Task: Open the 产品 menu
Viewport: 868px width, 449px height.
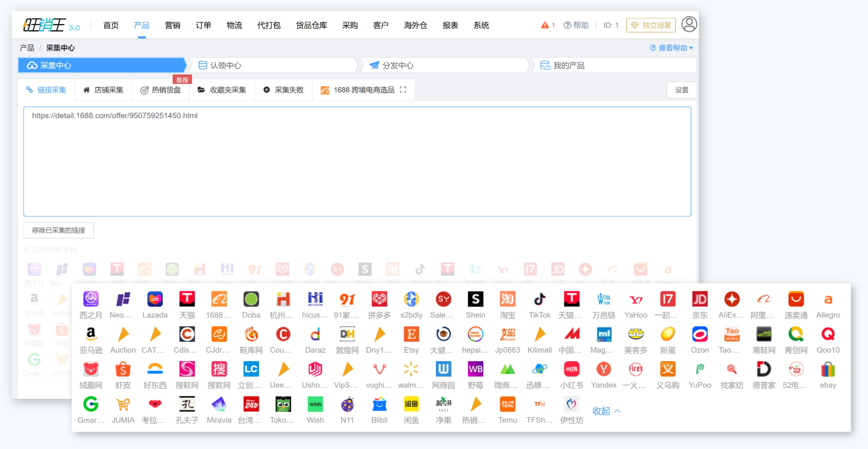Action: (x=141, y=25)
